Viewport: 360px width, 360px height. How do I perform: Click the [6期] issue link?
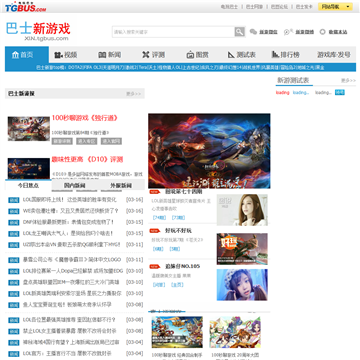(158, 249)
